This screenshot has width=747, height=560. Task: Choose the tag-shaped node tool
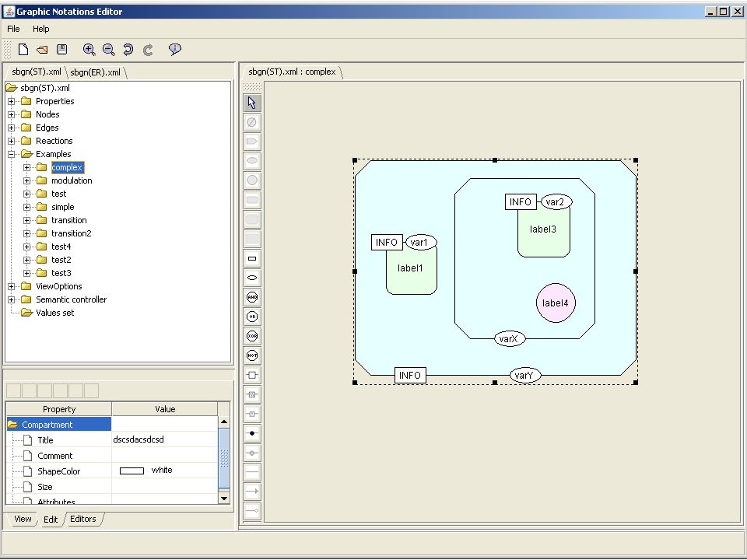[252, 142]
